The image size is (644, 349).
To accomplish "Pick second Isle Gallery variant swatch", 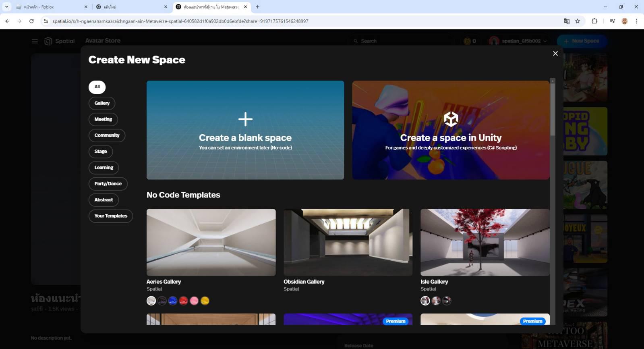I will 436,301.
